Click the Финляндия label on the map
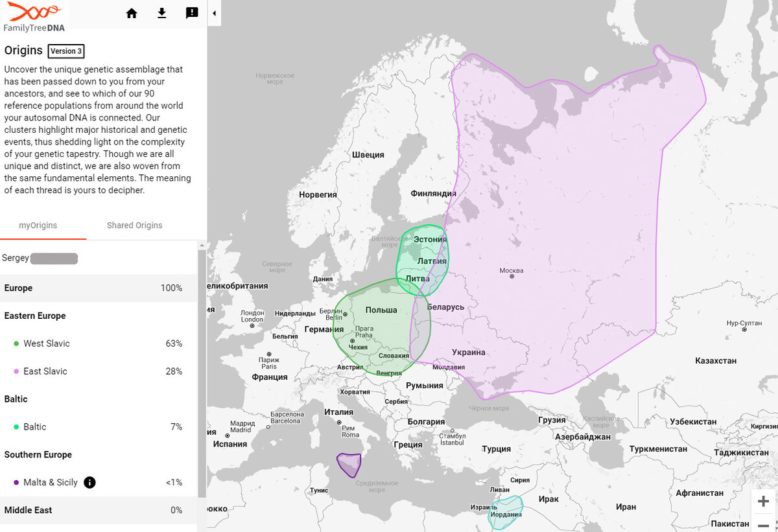This screenshot has height=532, width=778. (x=433, y=193)
